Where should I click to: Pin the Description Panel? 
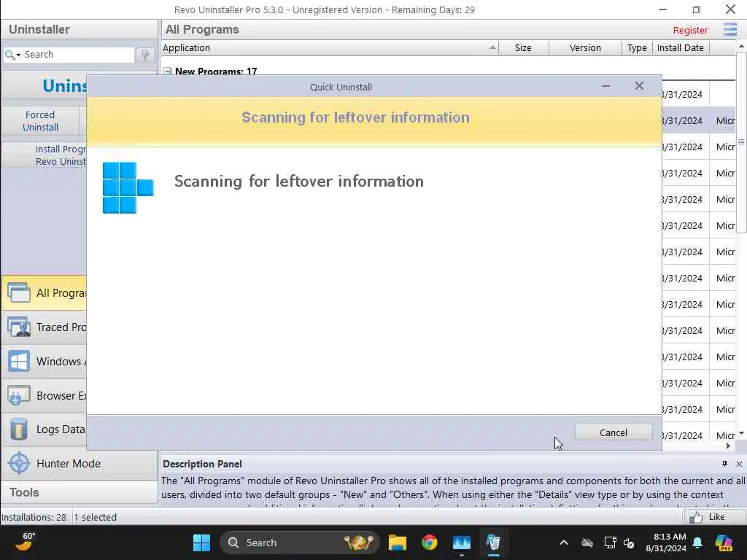tap(724, 464)
